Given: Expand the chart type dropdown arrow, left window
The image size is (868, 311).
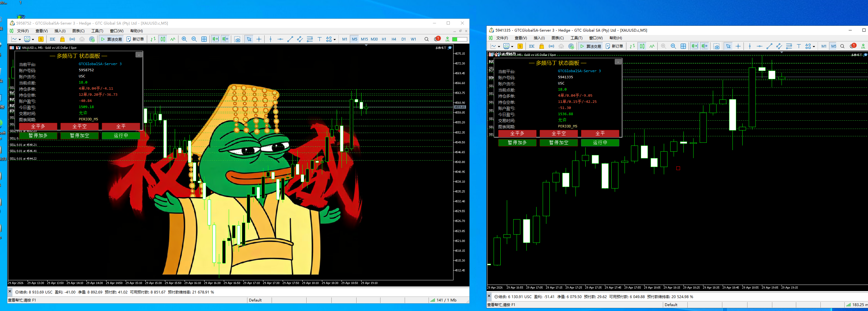Looking at the screenshot, I should click(x=20, y=40).
